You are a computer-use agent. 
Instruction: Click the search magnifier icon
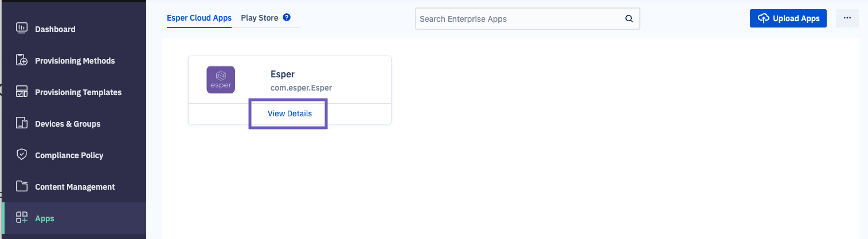tap(629, 19)
